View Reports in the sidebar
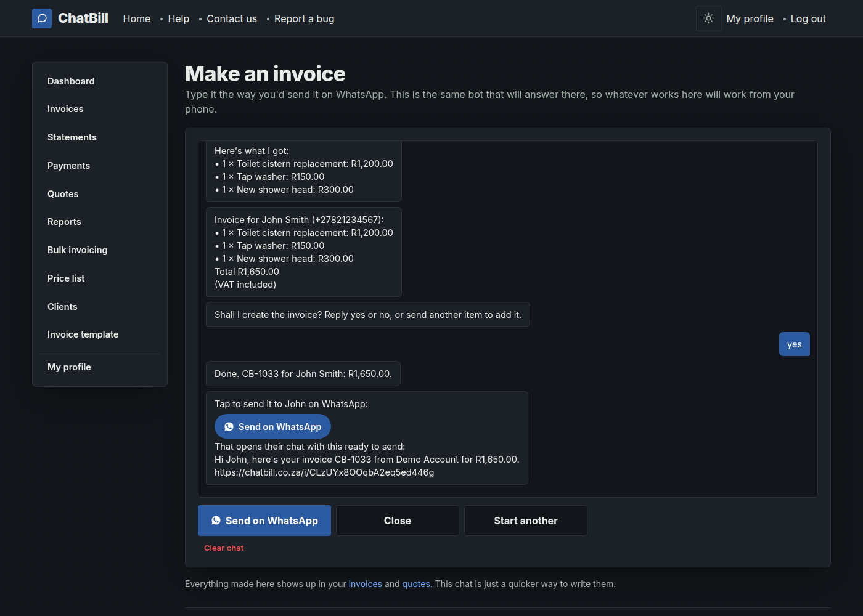 100,222
